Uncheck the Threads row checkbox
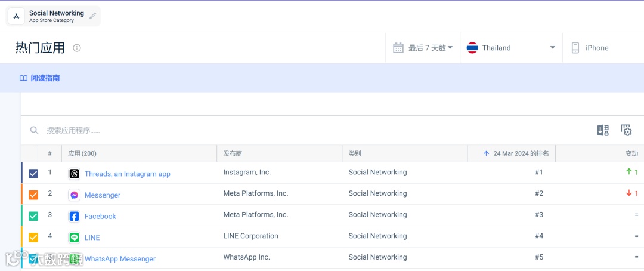 coord(33,174)
